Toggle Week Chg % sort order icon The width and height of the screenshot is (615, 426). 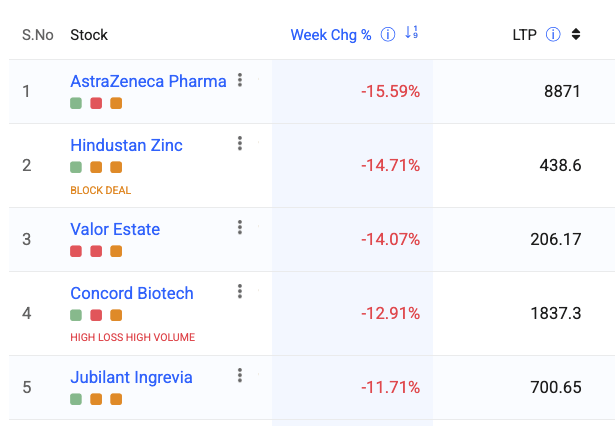coord(411,32)
